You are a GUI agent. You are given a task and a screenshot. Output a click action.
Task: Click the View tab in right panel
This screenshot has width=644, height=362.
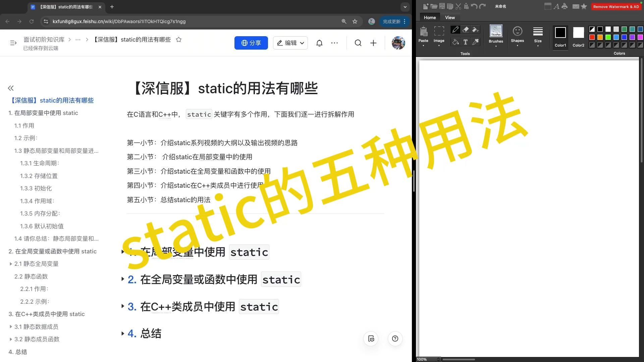coord(450,17)
